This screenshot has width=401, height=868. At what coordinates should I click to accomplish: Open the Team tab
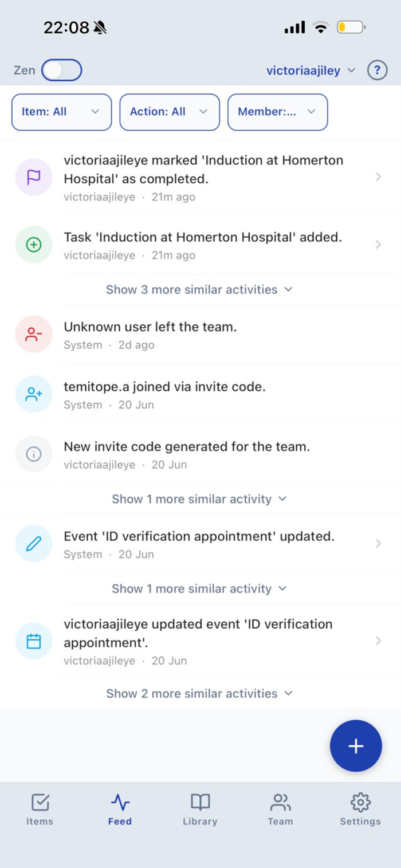click(280, 809)
